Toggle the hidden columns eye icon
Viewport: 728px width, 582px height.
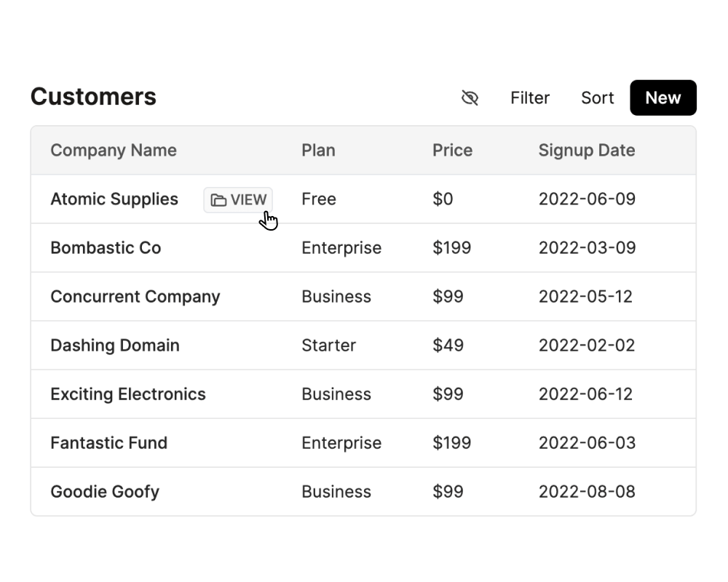[470, 98]
